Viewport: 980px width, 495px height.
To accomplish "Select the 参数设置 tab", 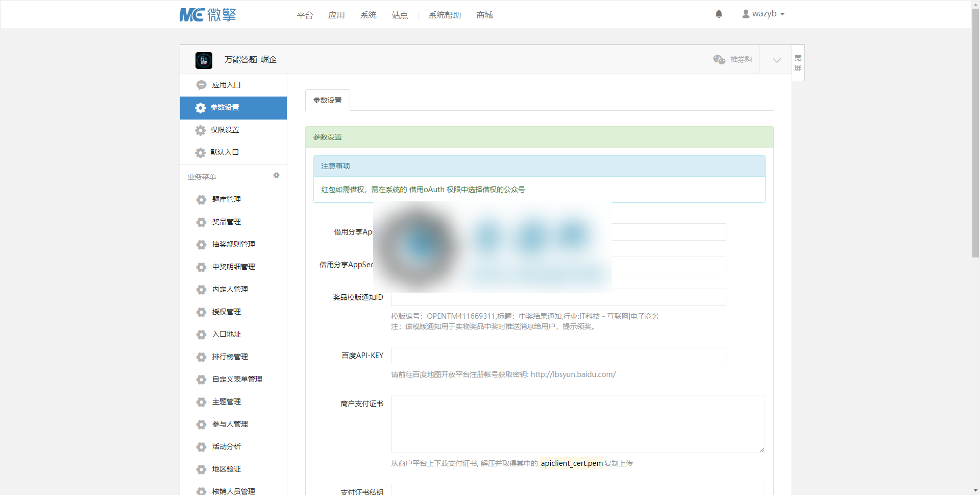I will (328, 100).
